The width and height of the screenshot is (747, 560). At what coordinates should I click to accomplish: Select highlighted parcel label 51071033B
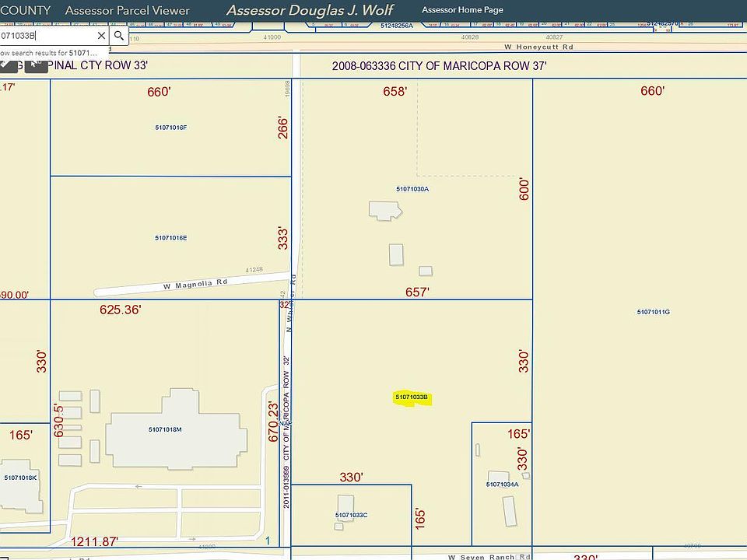pyautogui.click(x=412, y=397)
